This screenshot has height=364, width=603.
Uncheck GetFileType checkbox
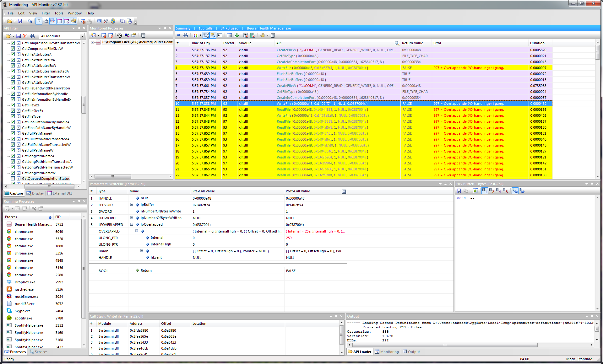tap(13, 116)
